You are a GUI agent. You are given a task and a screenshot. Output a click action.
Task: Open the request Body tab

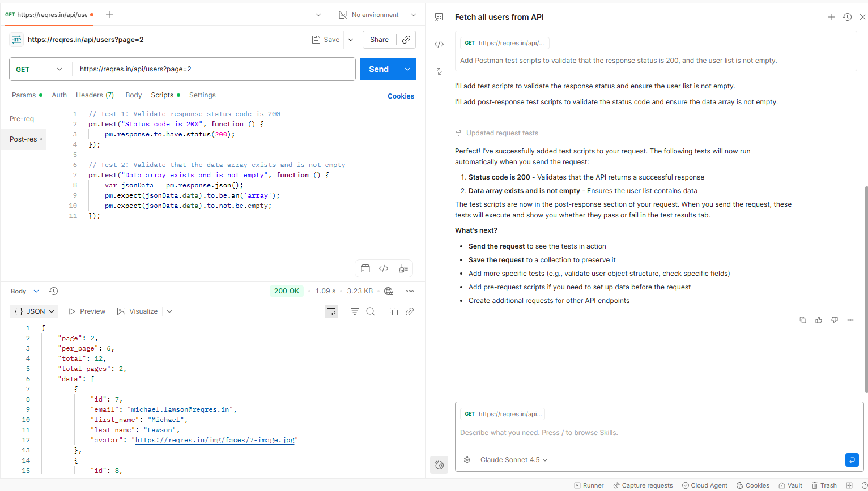click(134, 95)
